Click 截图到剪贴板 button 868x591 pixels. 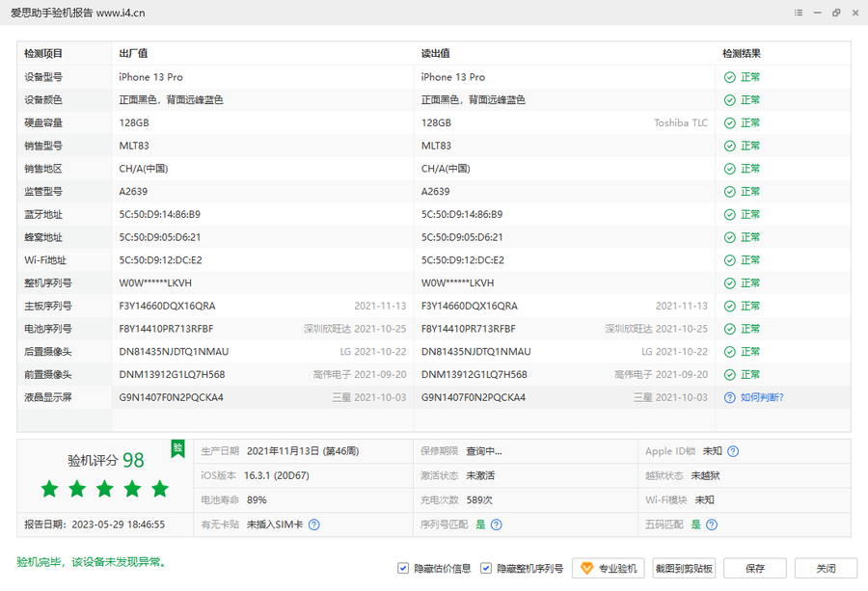point(684,569)
